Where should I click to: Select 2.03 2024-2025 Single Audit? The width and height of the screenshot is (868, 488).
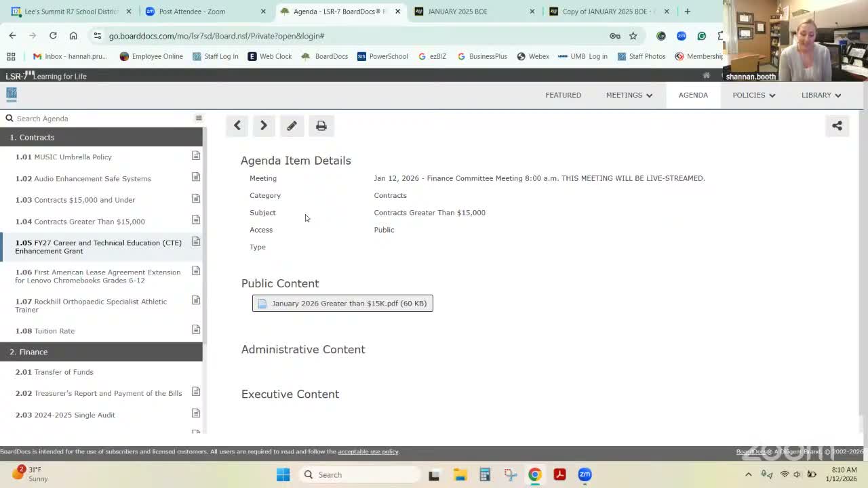65,415
